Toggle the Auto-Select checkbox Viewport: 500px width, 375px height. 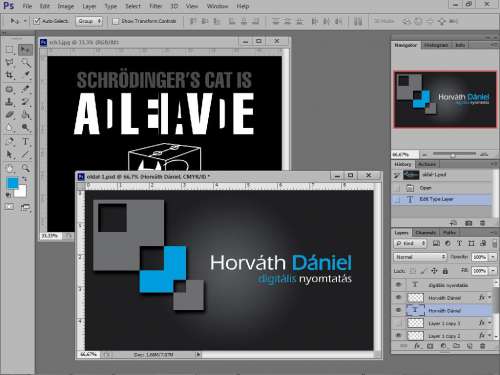[37, 21]
